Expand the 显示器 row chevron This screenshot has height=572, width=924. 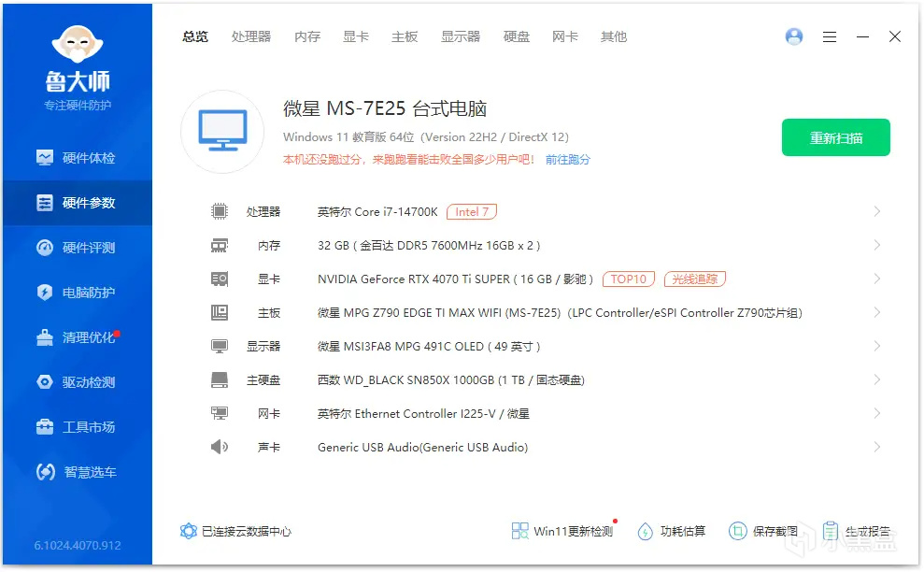[x=877, y=346]
